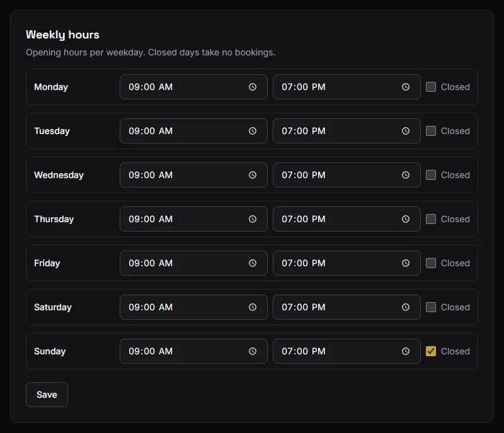Save the weekly hours
This screenshot has width=504, height=433.
pos(47,395)
